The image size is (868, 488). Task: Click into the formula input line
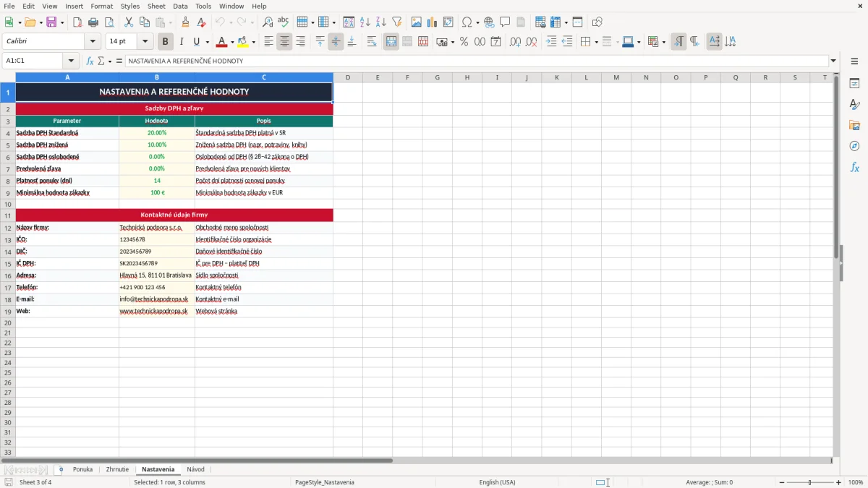476,61
